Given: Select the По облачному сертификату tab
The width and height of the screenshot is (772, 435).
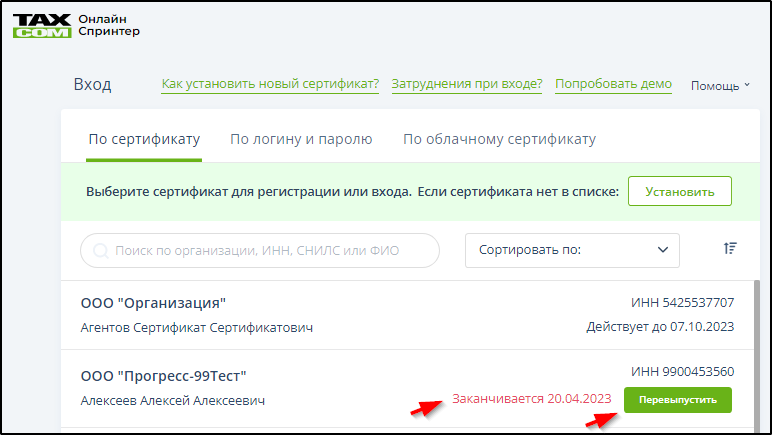Looking at the screenshot, I should pyautogui.click(x=499, y=139).
